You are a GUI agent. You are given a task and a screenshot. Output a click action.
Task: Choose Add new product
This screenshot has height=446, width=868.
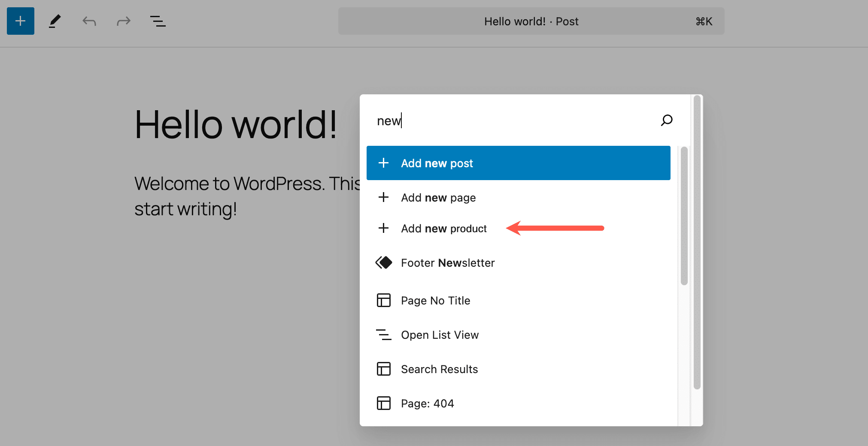tap(443, 228)
